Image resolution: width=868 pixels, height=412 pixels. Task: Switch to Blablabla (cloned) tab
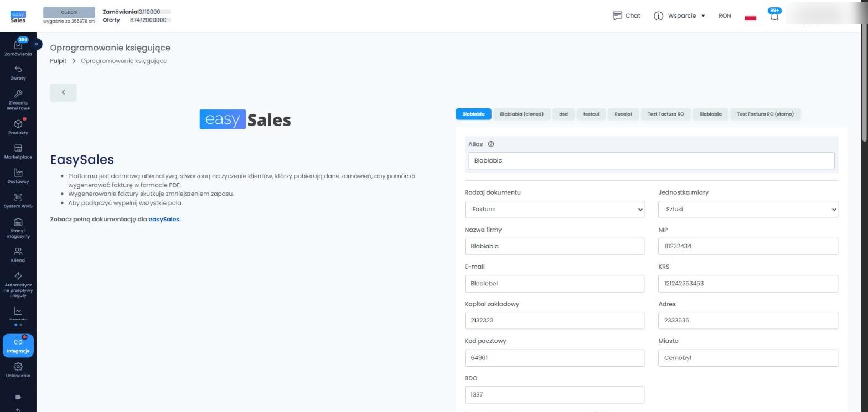[521, 114]
